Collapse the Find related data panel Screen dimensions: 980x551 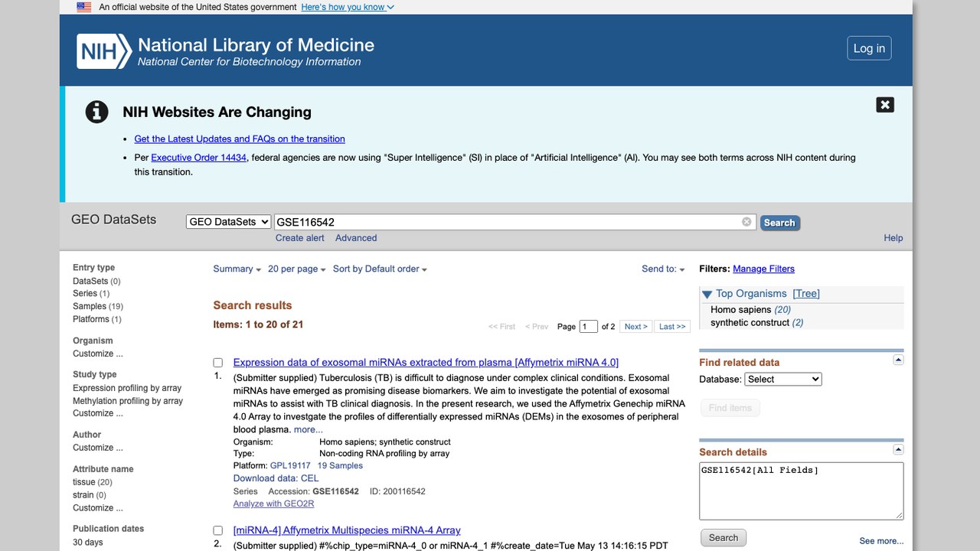click(899, 360)
